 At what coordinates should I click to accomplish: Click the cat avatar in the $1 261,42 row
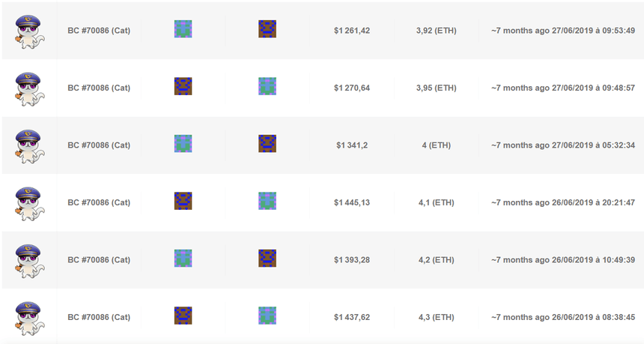coord(28,31)
